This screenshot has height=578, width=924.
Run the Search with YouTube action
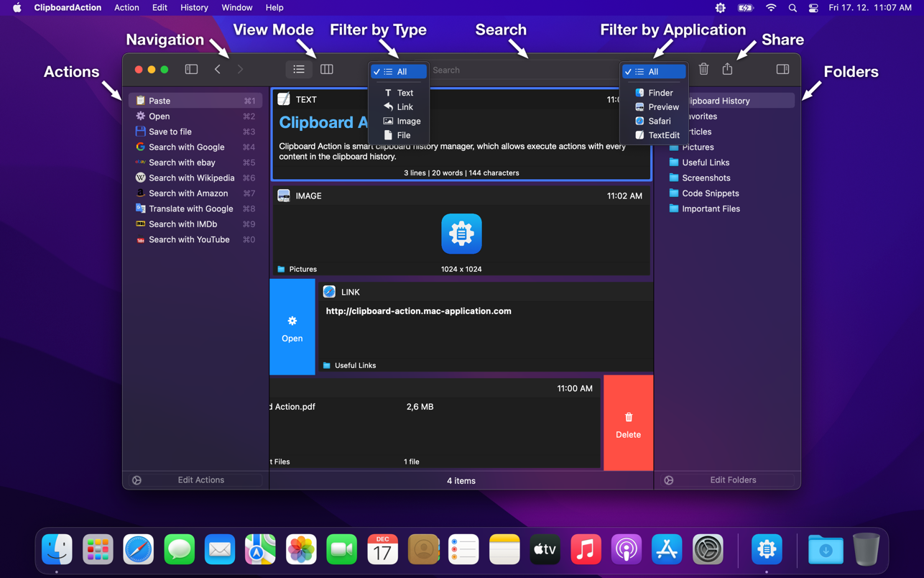(x=195, y=240)
